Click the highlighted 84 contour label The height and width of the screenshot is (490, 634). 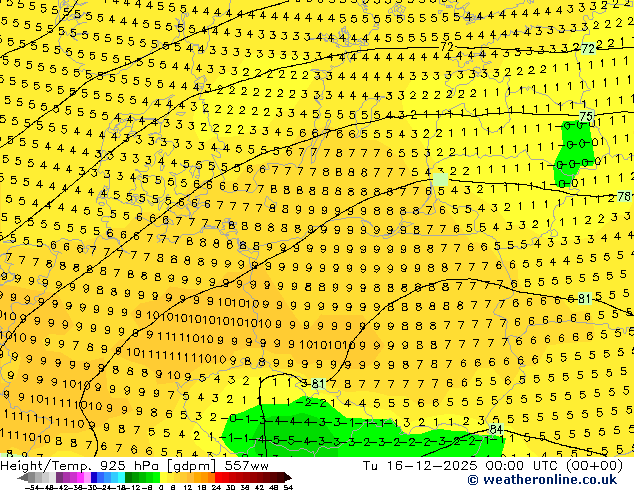click(496, 429)
